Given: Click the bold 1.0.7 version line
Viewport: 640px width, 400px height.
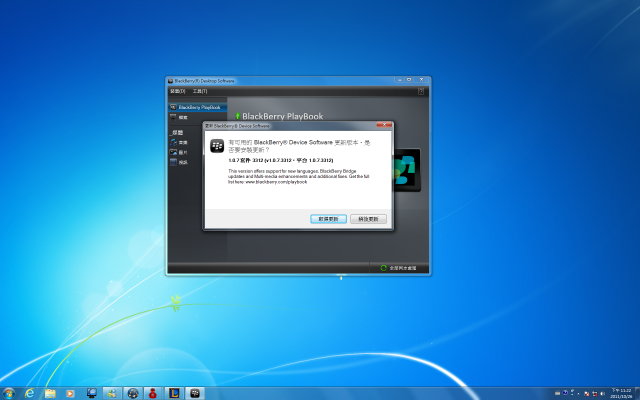Looking at the screenshot, I should (281, 160).
